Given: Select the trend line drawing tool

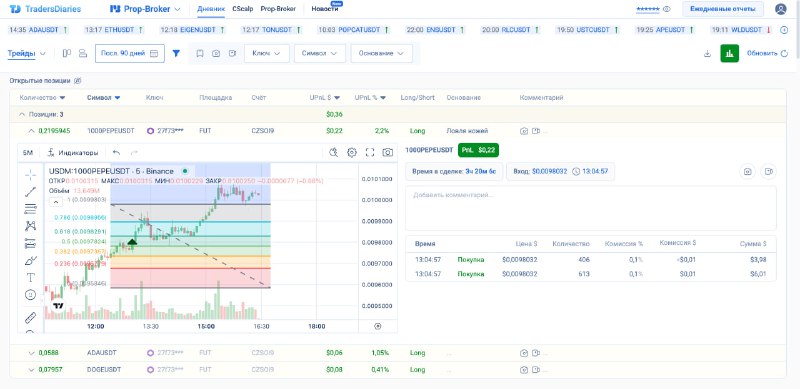Looking at the screenshot, I should tap(30, 192).
